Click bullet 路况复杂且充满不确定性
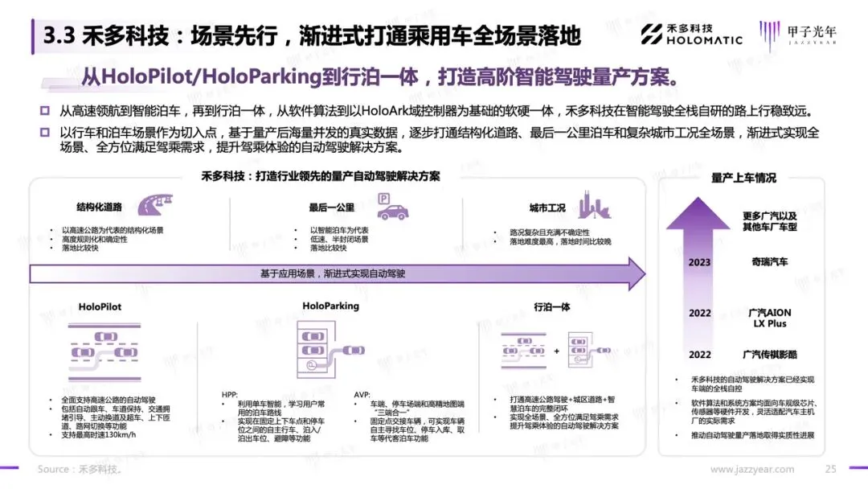 [x=550, y=232]
